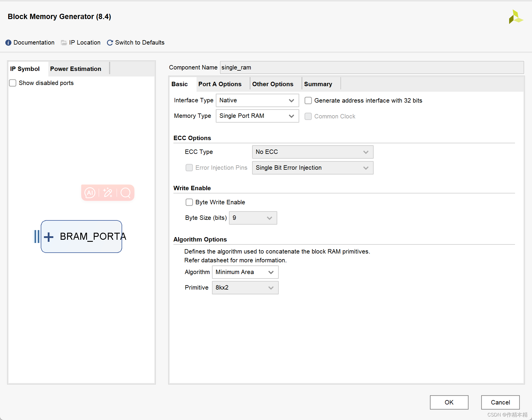This screenshot has width=532, height=420.
Task: Check Generate address interface with 32 bits
Action: coord(308,101)
